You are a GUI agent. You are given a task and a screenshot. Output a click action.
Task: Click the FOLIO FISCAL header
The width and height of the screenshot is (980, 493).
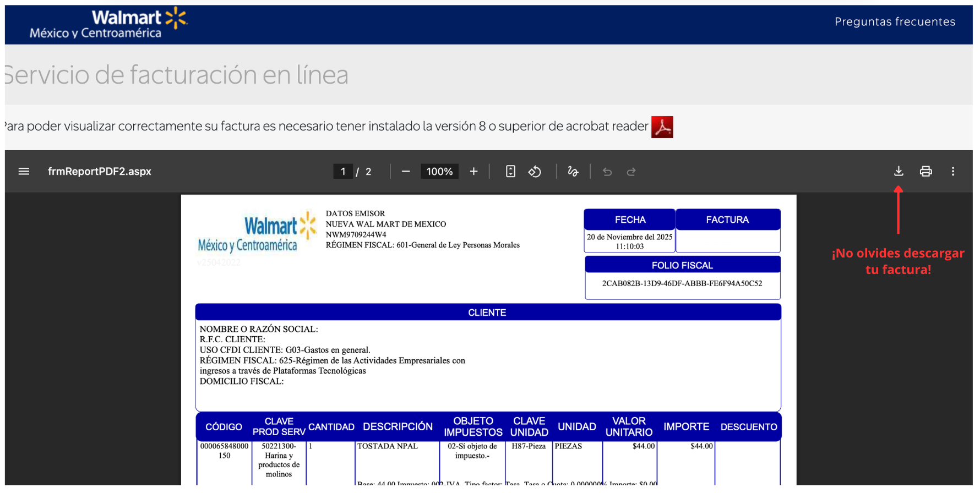(683, 265)
